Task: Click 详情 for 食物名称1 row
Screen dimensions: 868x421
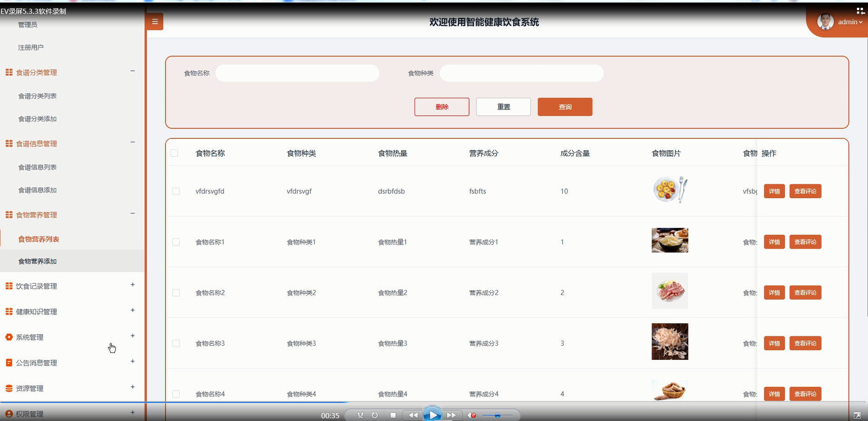Action: (774, 242)
